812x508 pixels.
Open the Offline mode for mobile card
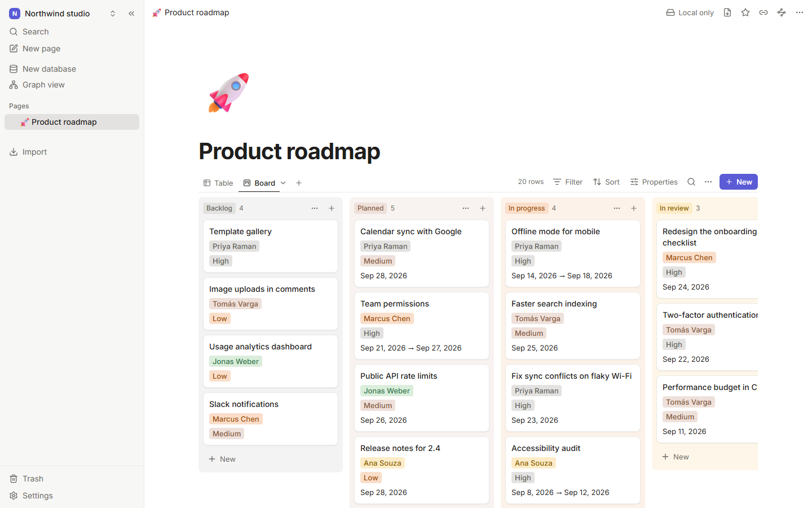click(x=573, y=253)
